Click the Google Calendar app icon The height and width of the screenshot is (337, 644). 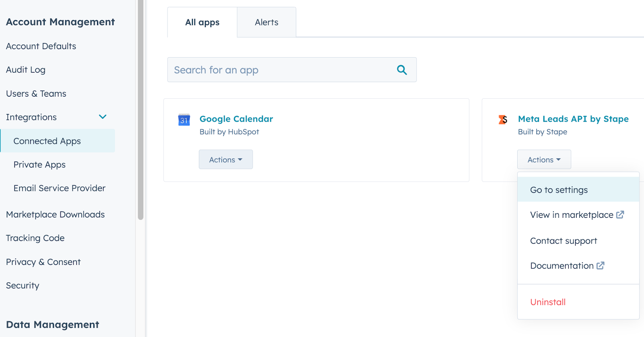point(184,120)
